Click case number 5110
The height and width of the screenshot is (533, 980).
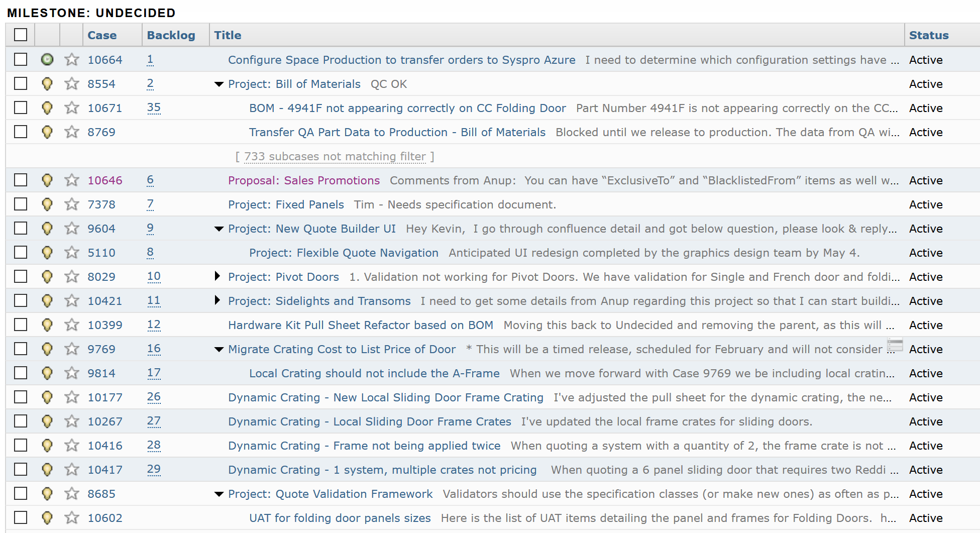pos(101,253)
